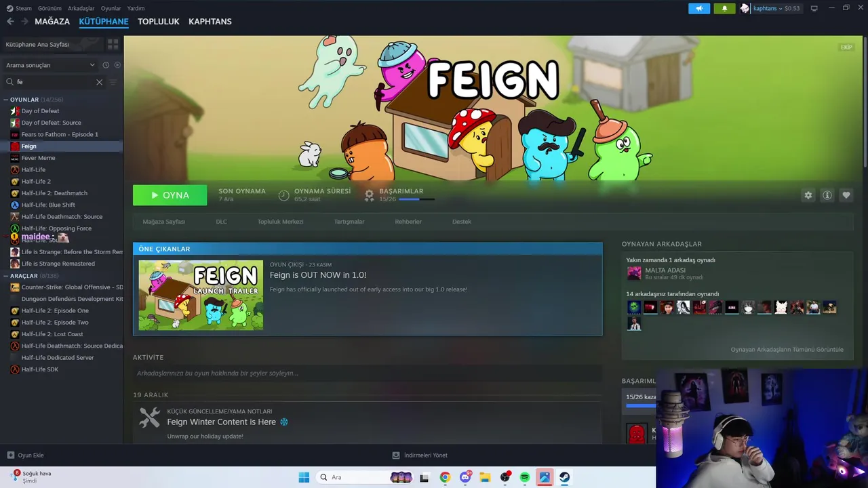This screenshot has height=488, width=868.
Task: Open the green notifications bell
Action: tap(724, 8)
